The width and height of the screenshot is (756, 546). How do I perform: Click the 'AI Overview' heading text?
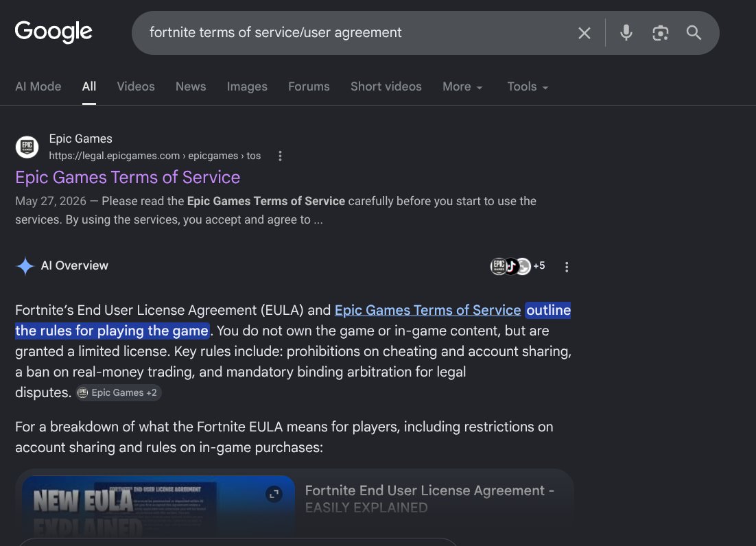click(x=74, y=265)
